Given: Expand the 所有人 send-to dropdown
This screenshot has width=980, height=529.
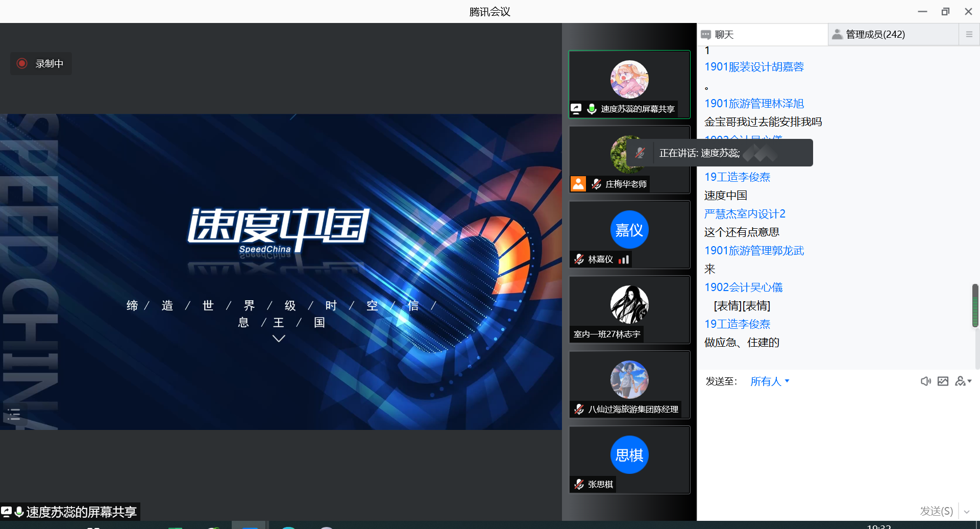Looking at the screenshot, I should (770, 381).
